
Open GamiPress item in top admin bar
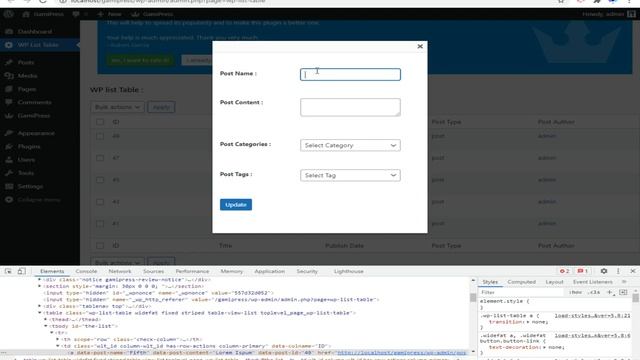coord(152,14)
